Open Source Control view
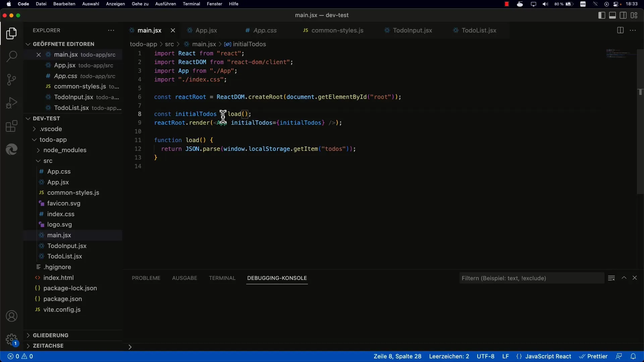644x362 pixels. (11, 79)
